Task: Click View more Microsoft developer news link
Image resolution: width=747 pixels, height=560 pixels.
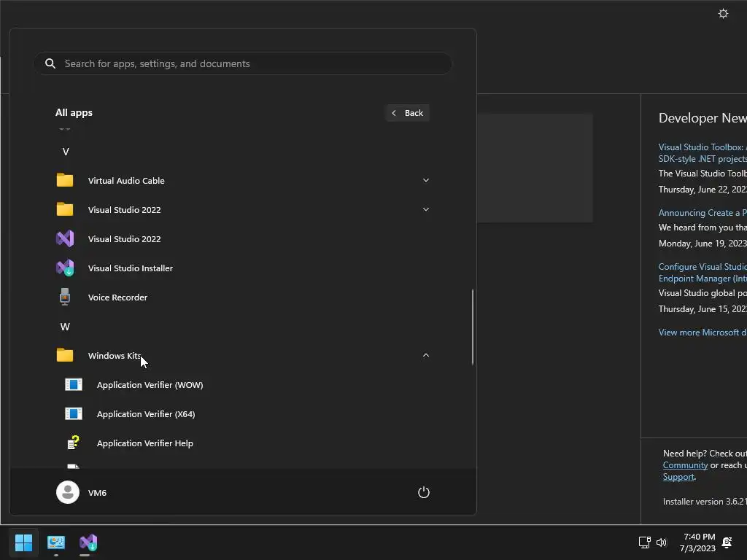Action: coord(703,332)
